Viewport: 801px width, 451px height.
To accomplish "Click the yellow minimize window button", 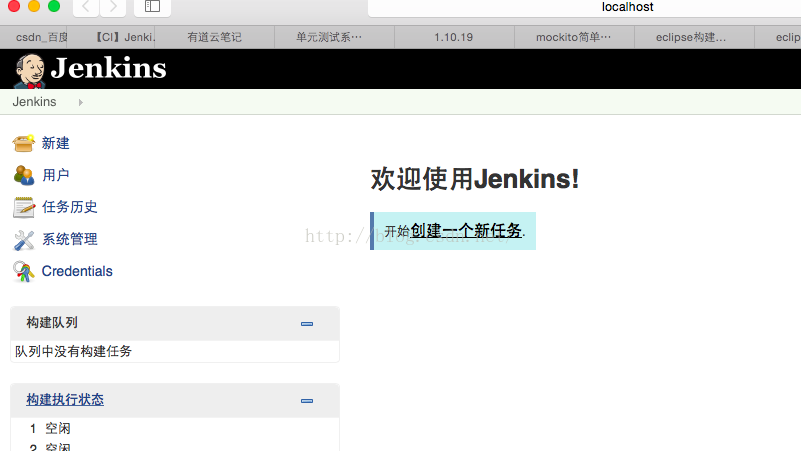I will (x=34, y=6).
